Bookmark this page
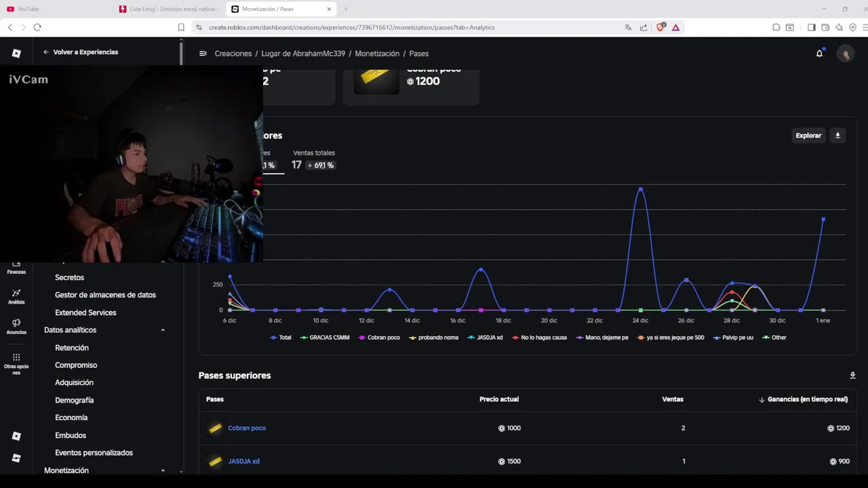Screen dimensions: 868x488 tap(181, 27)
